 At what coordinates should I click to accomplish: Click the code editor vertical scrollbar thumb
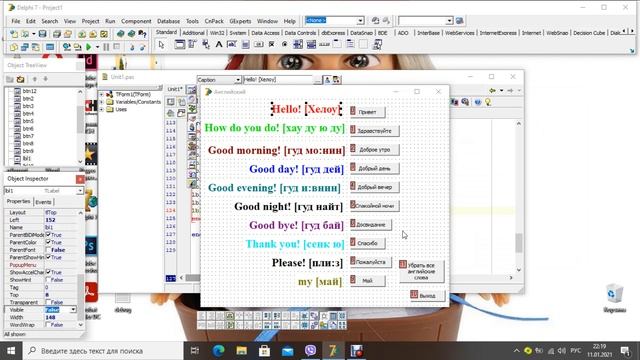(519, 243)
